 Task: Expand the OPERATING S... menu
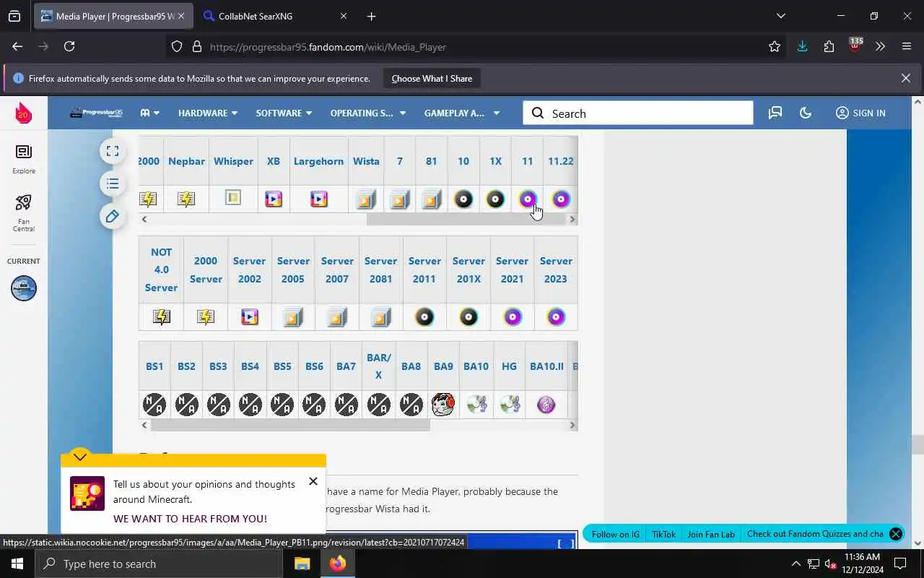368,113
